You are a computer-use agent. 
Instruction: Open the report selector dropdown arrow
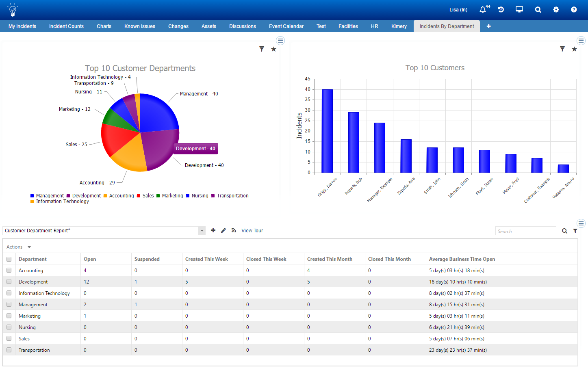tap(202, 230)
